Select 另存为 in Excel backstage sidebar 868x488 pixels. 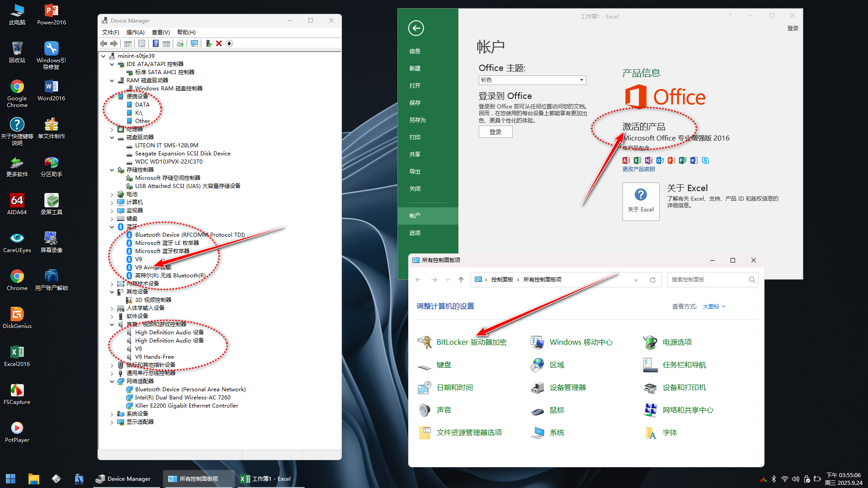428,120
